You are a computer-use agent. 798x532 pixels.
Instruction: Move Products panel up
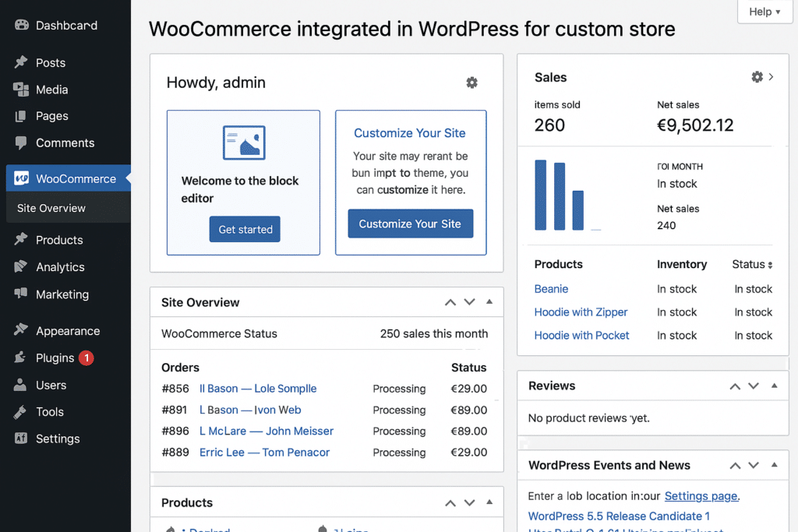coord(450,503)
